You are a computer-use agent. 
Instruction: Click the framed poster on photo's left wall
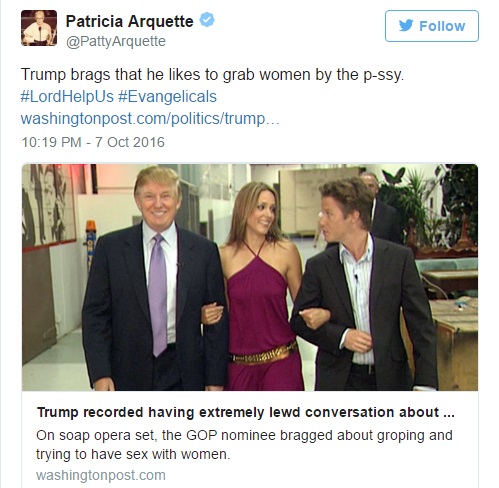coord(48,205)
